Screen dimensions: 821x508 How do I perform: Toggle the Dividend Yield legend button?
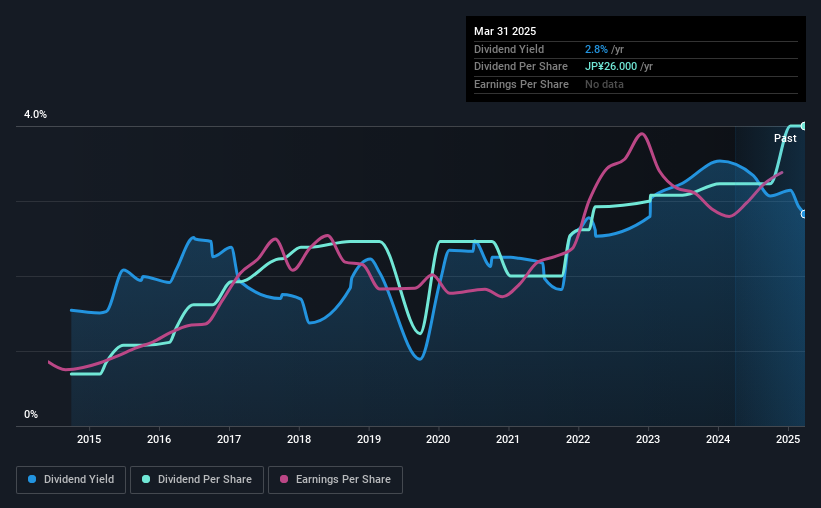[71, 480]
